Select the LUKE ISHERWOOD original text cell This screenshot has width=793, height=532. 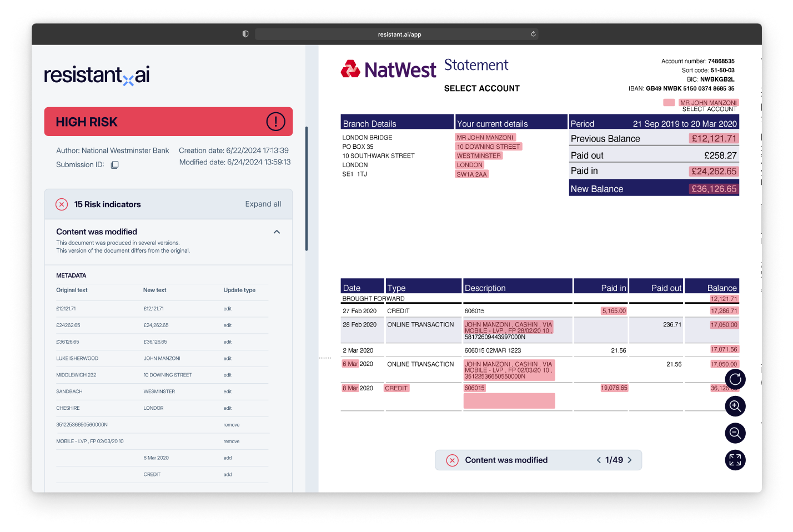point(77,358)
